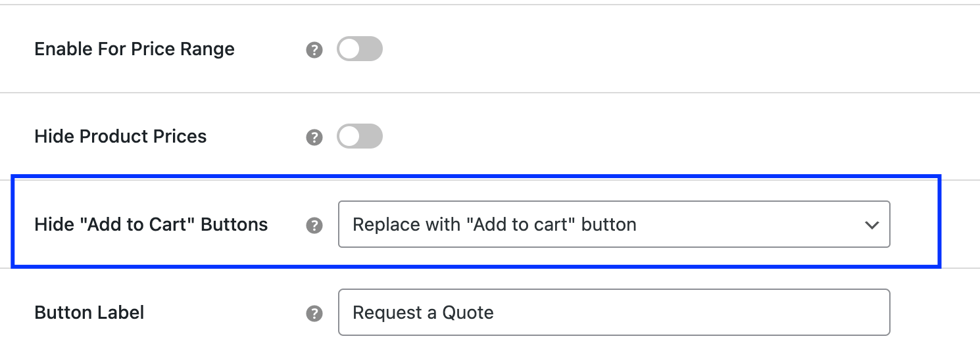Click the white knob of Price Range switch

[x=350, y=49]
